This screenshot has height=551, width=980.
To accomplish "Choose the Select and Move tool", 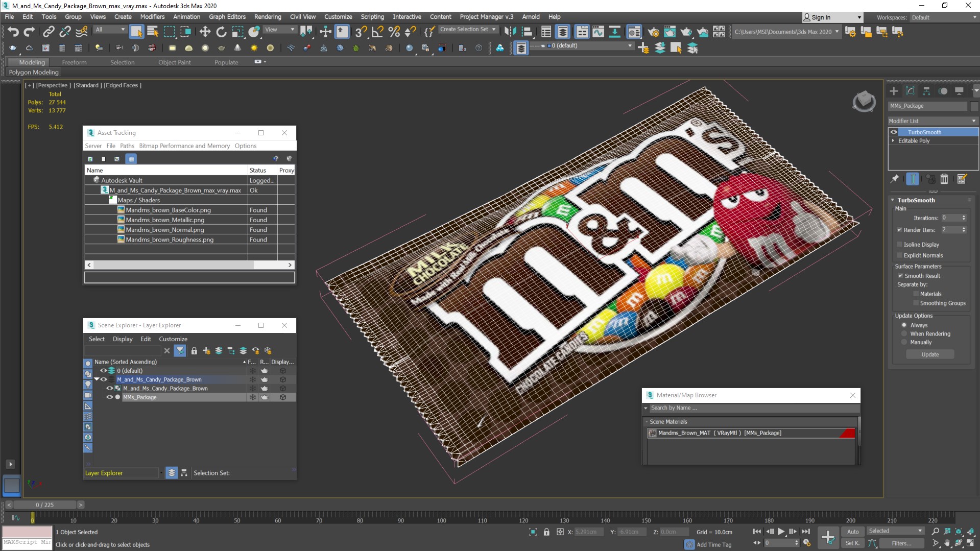I will tap(205, 32).
